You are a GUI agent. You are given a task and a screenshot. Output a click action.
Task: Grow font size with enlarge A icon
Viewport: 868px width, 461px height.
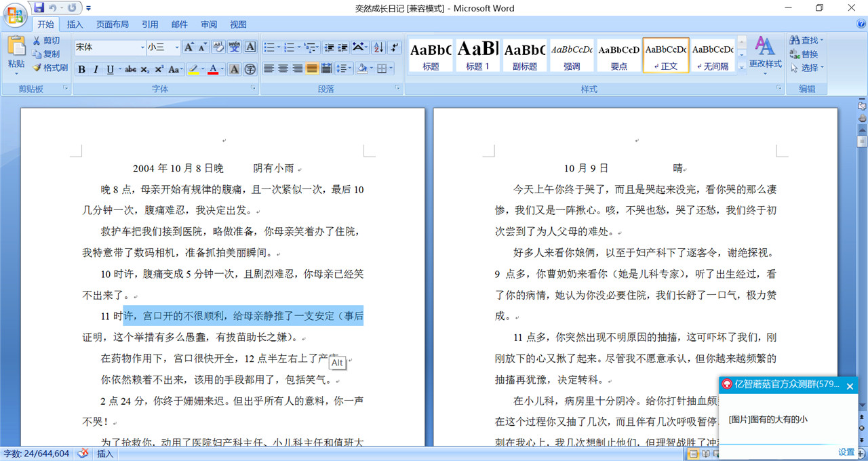coord(189,47)
